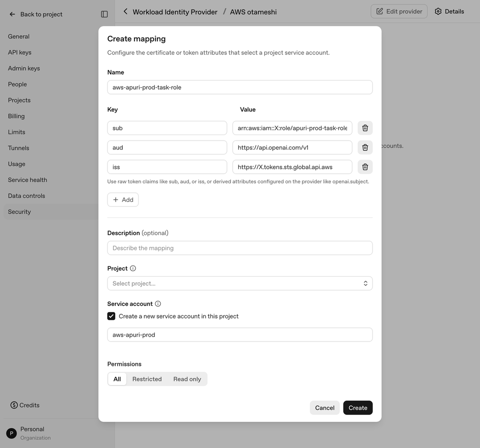This screenshot has height=448, width=480.
Task: Open Tunnels in sidebar
Action: pyautogui.click(x=19, y=148)
